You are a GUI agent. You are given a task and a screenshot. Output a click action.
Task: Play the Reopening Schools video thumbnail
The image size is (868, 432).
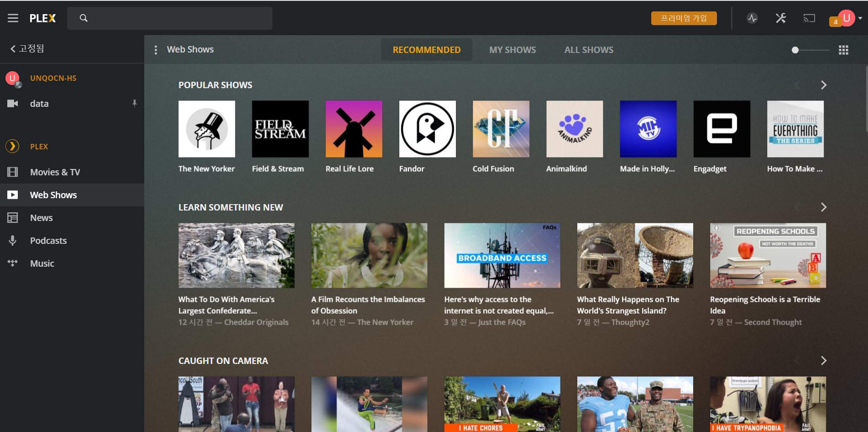point(768,255)
